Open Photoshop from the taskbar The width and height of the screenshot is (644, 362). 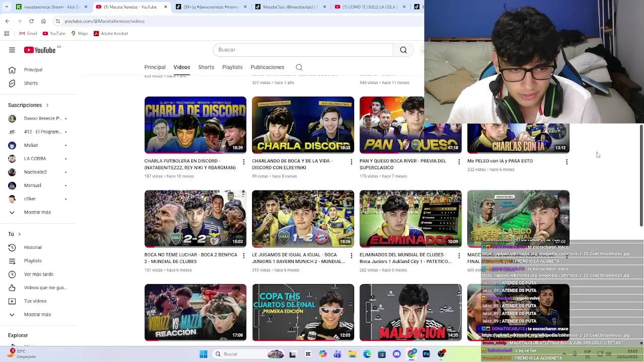[426, 354]
